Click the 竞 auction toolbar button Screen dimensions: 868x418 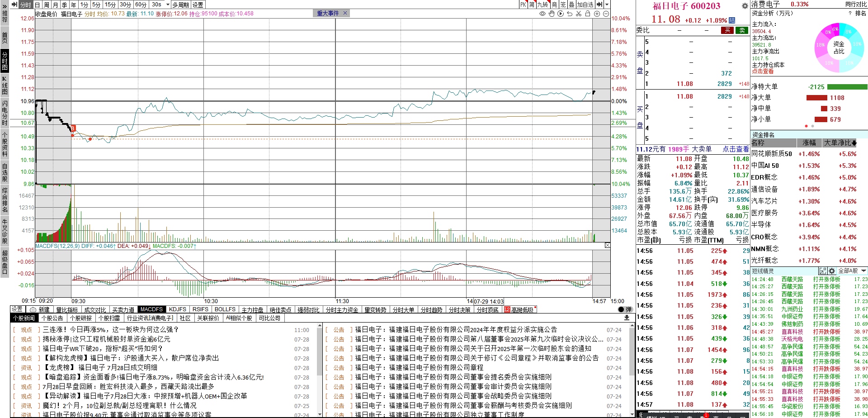(x=554, y=5)
